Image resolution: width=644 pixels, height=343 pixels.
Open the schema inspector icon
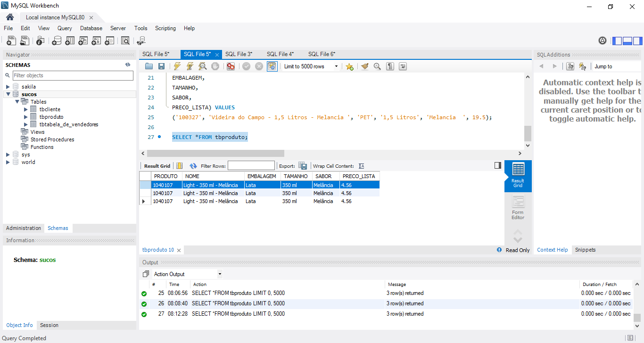point(41,41)
